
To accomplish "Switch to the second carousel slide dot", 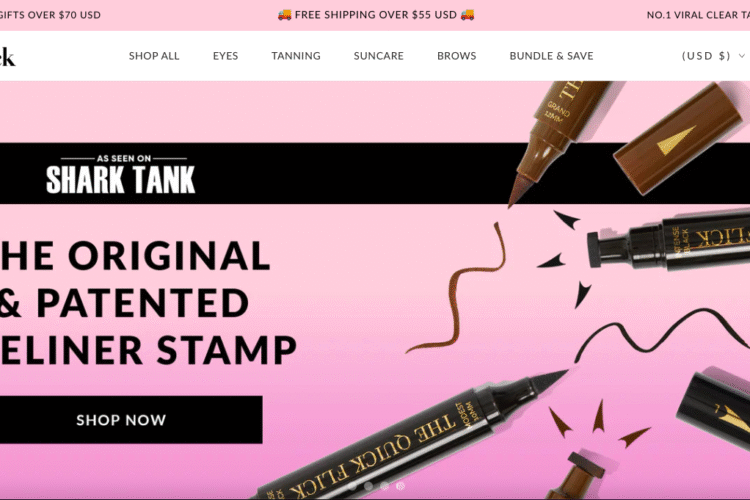I will pyautogui.click(x=368, y=486).
